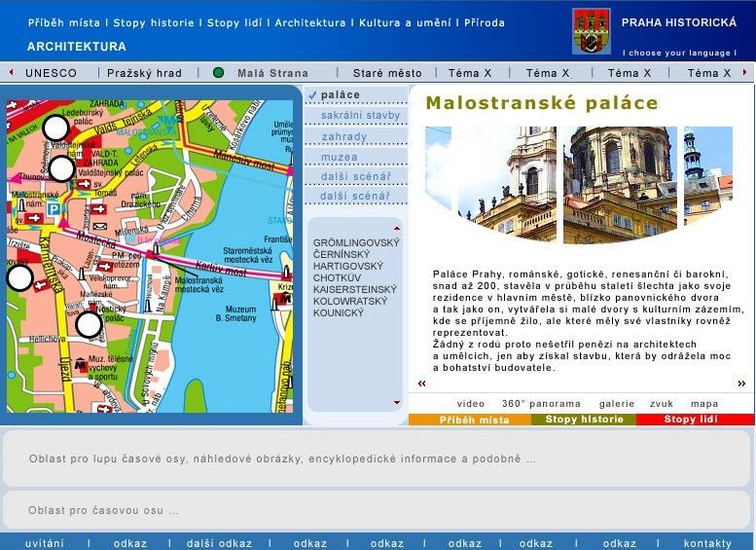
Task: Select the green Malá Strana radio indicator
Action: 219,73
